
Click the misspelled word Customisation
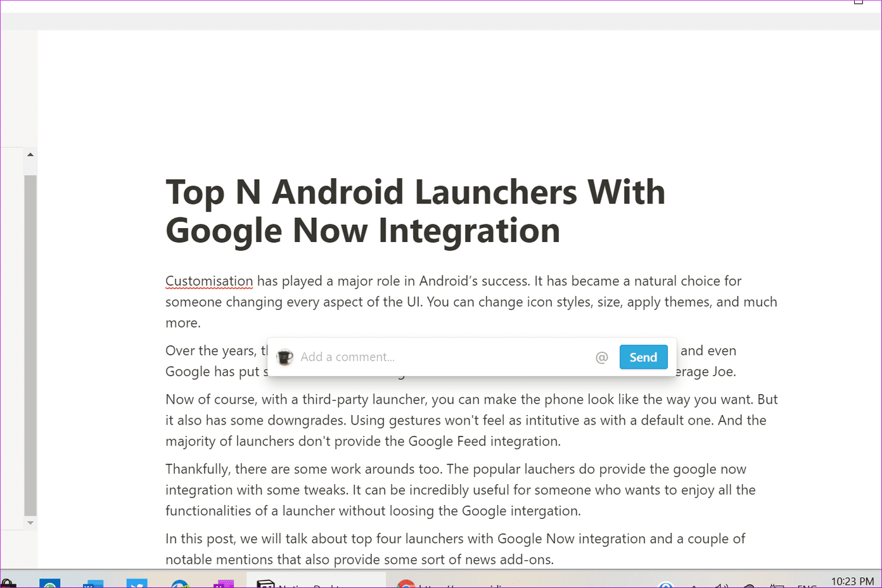pos(209,281)
